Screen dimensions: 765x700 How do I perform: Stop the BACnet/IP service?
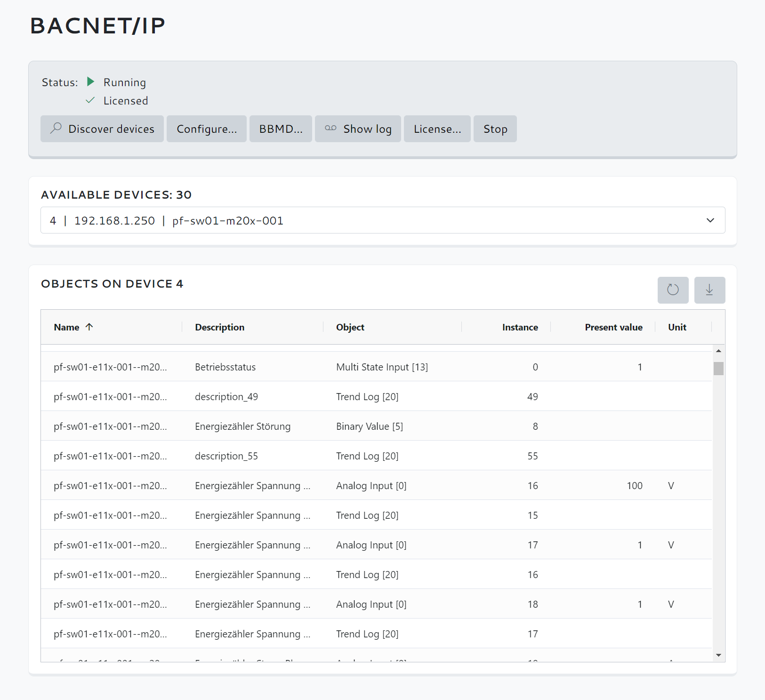[495, 129]
